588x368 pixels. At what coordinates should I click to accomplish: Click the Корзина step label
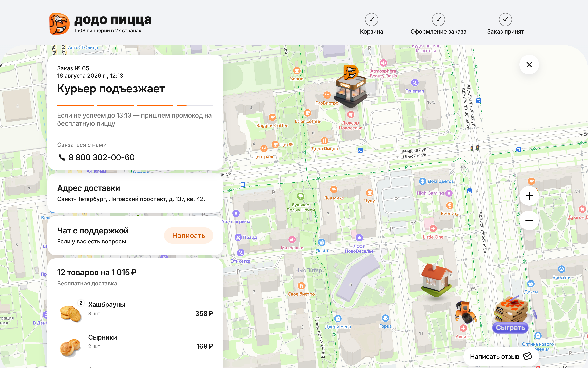[x=371, y=32]
